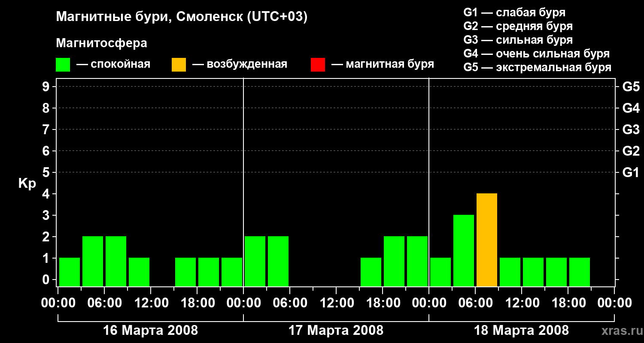
Task: Select the chart title 'Магнитные бури, Смоленск (UTC+03)'
Action: [x=182, y=17]
